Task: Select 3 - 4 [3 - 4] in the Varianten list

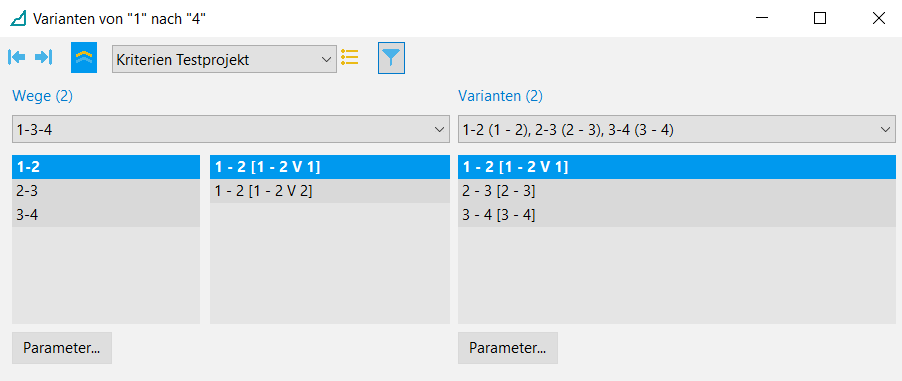Action: [676, 215]
